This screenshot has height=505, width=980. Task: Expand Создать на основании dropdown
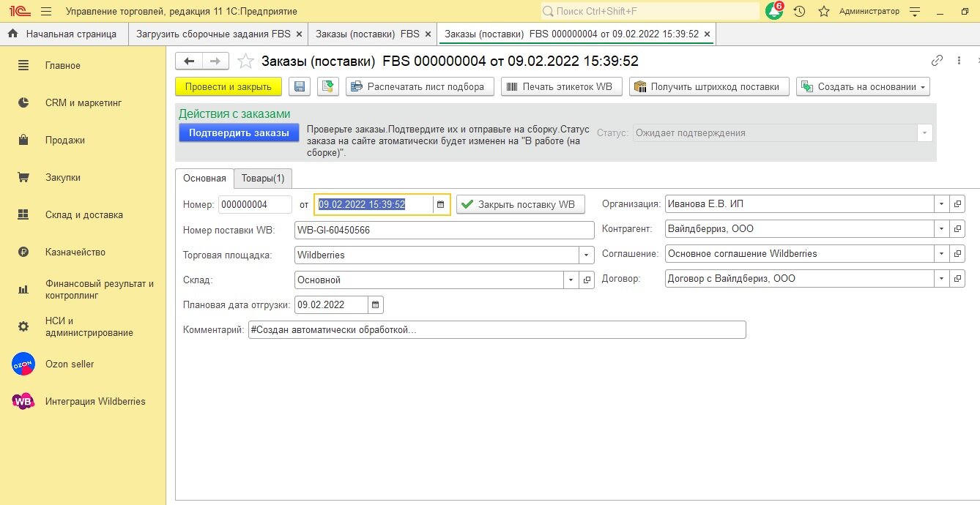863,86
